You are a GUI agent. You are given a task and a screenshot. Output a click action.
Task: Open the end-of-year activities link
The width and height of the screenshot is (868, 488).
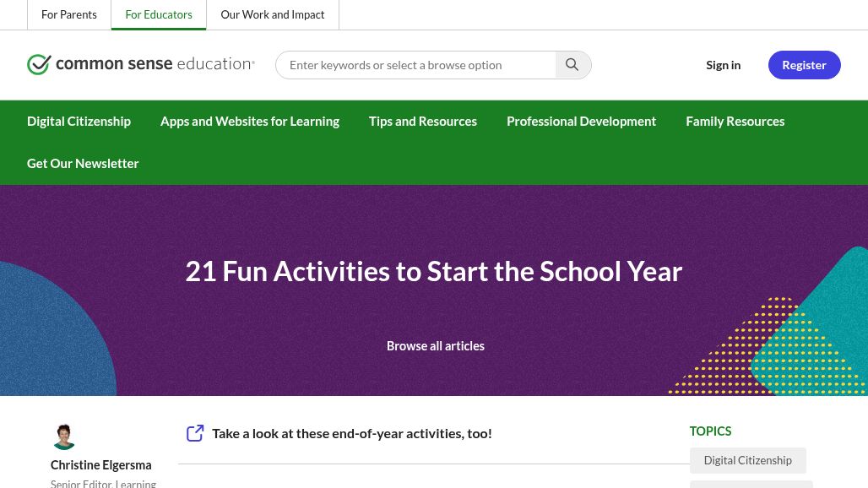(352, 433)
